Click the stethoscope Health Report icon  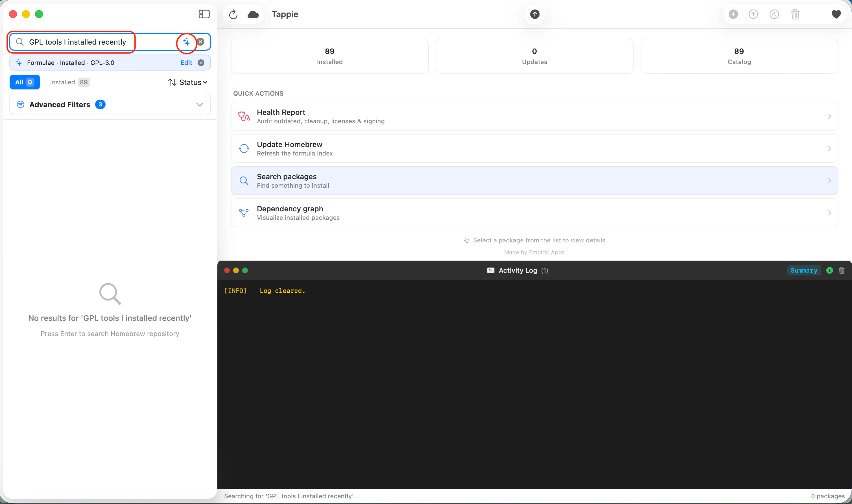[244, 116]
